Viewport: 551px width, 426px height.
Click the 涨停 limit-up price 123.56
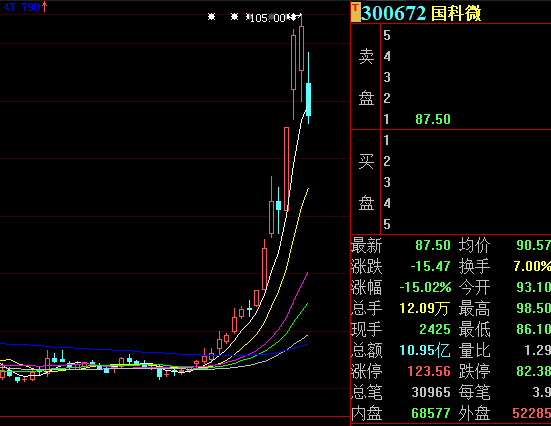point(429,371)
